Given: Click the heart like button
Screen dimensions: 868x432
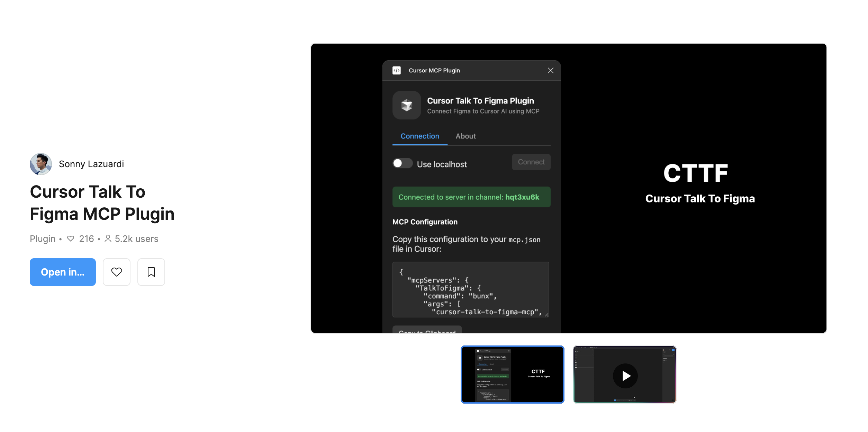Looking at the screenshot, I should pyautogui.click(x=116, y=272).
